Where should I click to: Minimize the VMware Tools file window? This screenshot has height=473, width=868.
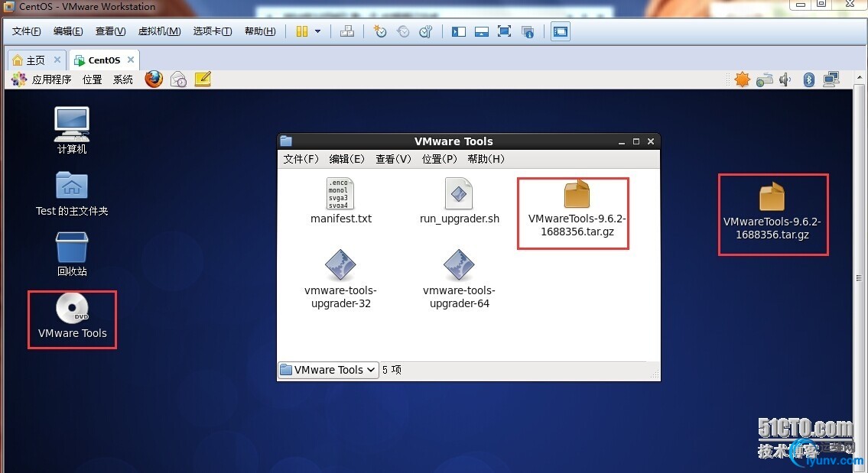(x=622, y=141)
